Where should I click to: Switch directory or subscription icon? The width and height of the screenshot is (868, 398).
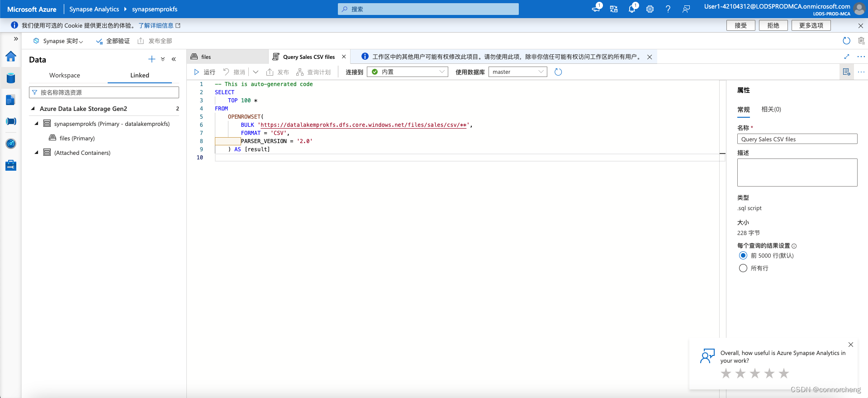[614, 9]
